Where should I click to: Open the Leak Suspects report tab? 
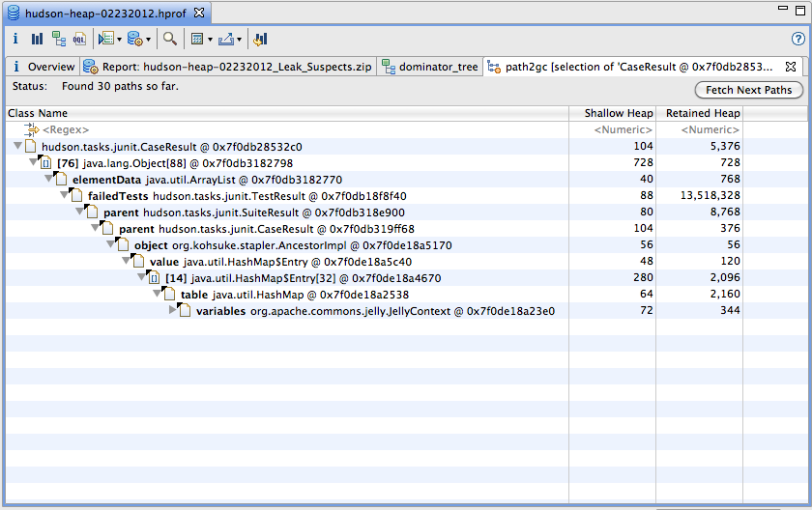(226, 67)
